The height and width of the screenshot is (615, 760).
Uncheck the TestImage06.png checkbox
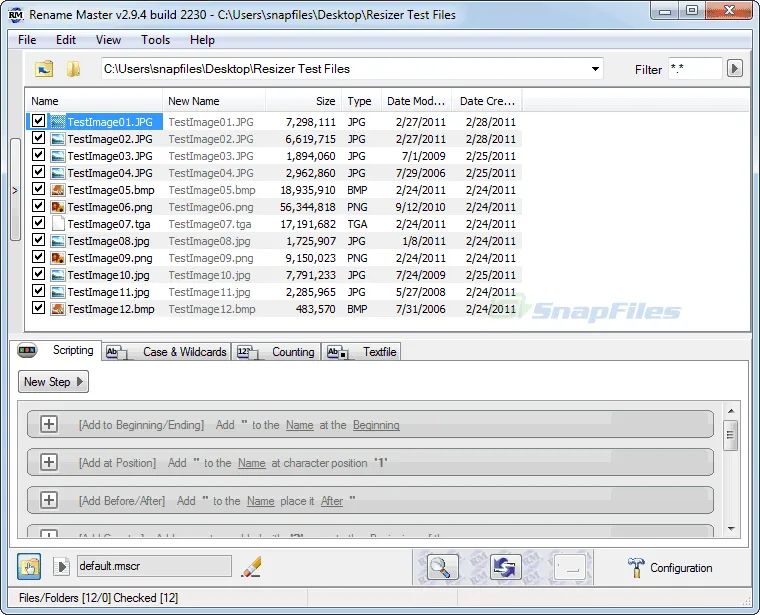coord(38,205)
